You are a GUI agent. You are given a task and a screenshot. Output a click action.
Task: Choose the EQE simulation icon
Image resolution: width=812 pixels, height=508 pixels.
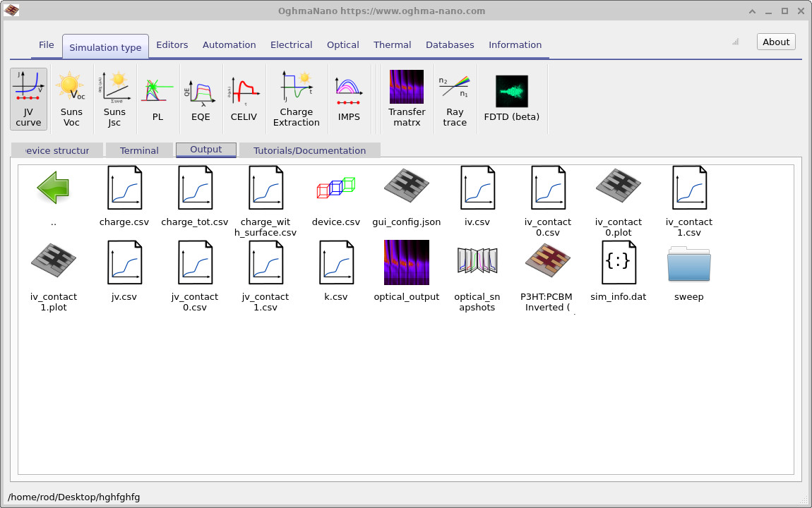pos(201,99)
